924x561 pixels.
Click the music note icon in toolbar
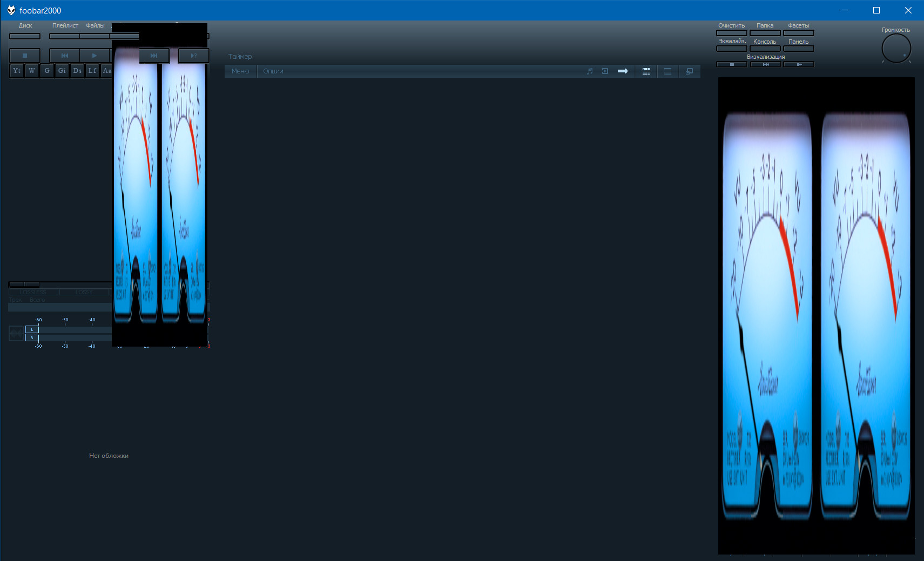590,71
